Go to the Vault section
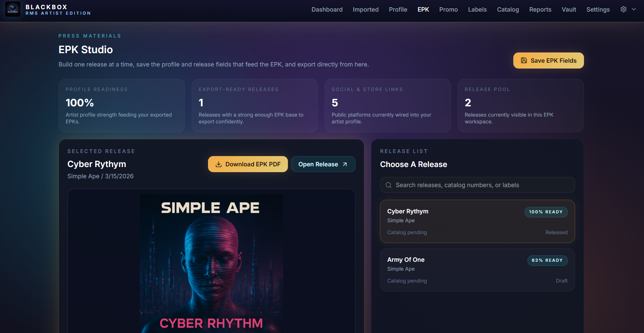This screenshot has width=644, height=333. pyautogui.click(x=569, y=9)
